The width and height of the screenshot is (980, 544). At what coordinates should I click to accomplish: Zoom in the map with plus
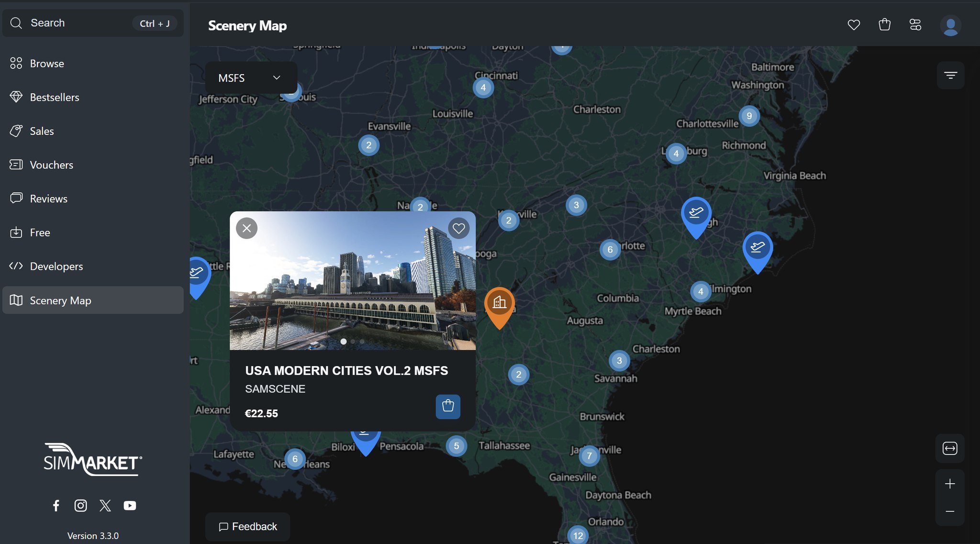tap(949, 484)
